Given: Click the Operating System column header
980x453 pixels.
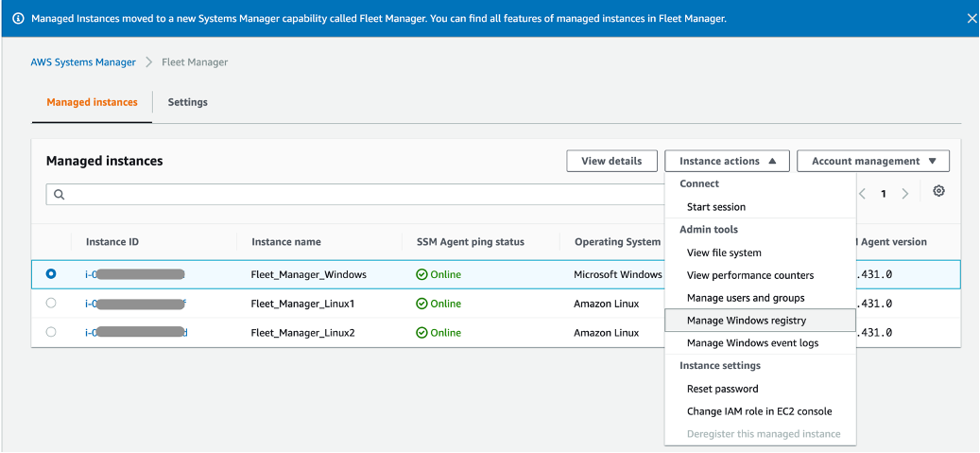Looking at the screenshot, I should click(x=617, y=241).
